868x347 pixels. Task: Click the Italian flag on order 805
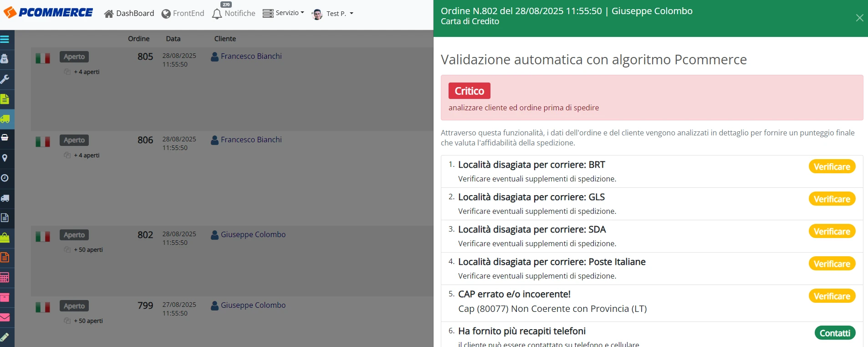click(x=43, y=58)
